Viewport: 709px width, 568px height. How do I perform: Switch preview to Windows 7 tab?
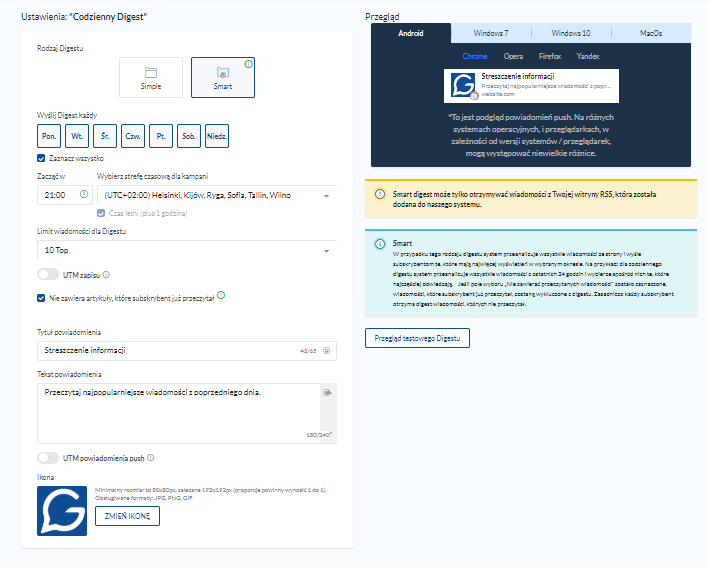coord(491,33)
